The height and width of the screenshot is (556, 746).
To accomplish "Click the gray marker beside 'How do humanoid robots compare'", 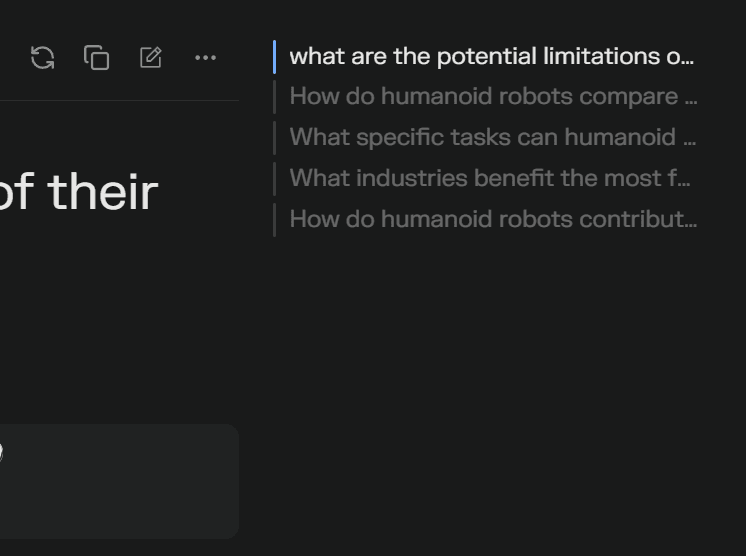I will [x=275, y=97].
